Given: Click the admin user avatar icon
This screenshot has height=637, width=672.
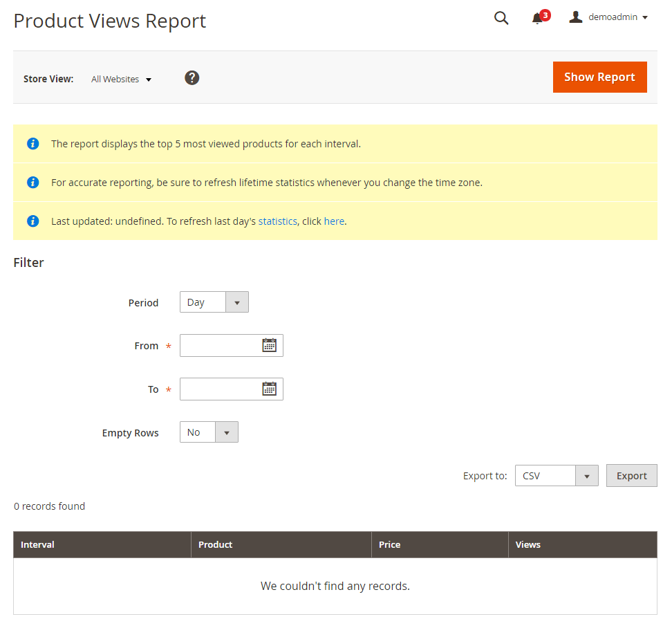Looking at the screenshot, I should coord(575,17).
